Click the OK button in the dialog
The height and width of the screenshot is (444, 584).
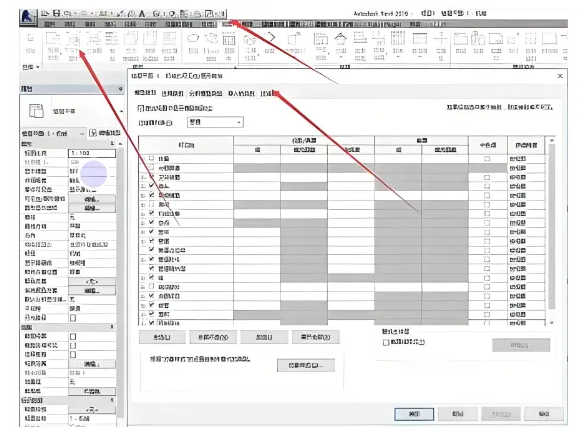tap(414, 414)
